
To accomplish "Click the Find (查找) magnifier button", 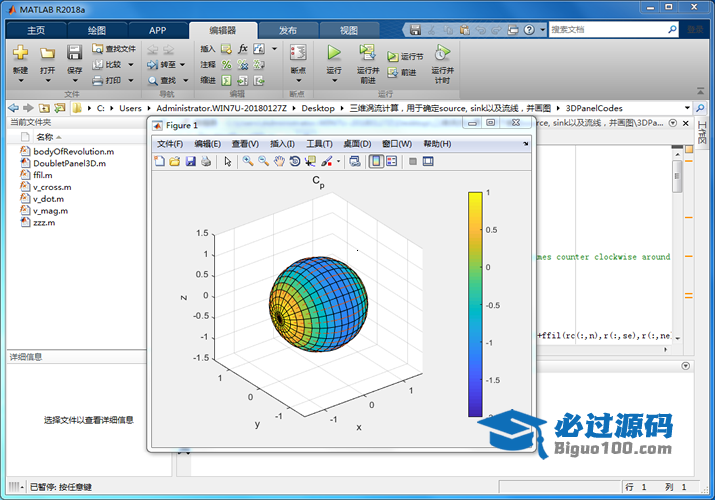I will [162, 81].
